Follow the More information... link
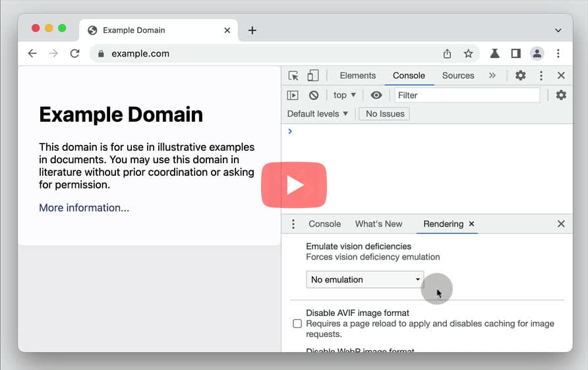Image resolution: width=588 pixels, height=370 pixels. pos(84,208)
